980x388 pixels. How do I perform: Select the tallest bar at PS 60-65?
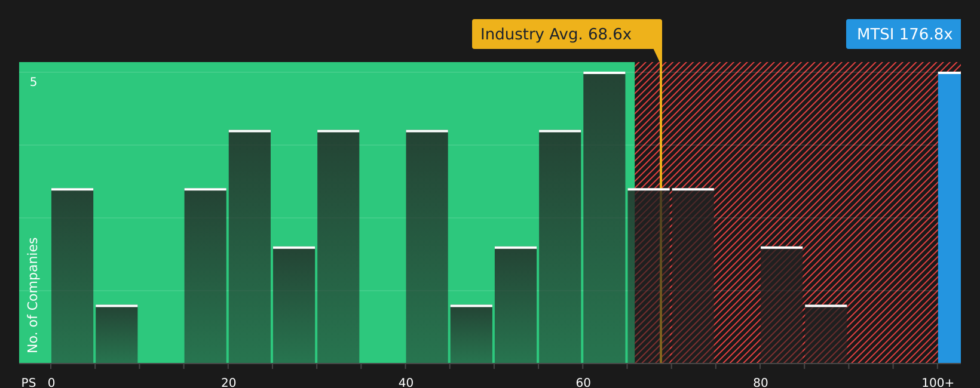pos(604,217)
